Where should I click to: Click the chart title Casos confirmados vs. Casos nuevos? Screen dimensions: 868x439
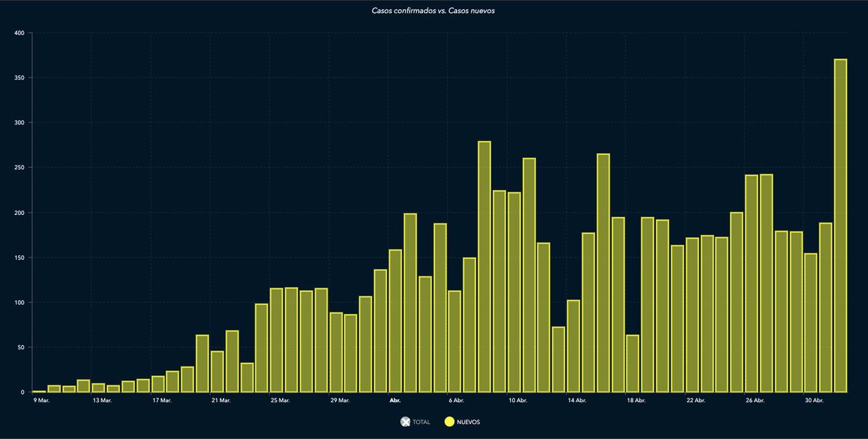pyautogui.click(x=433, y=11)
